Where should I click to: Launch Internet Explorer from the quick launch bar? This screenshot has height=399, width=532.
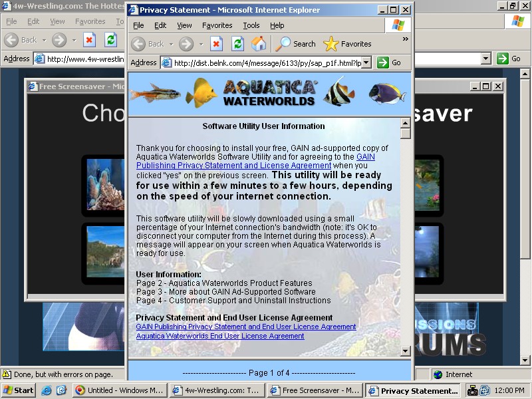46,390
